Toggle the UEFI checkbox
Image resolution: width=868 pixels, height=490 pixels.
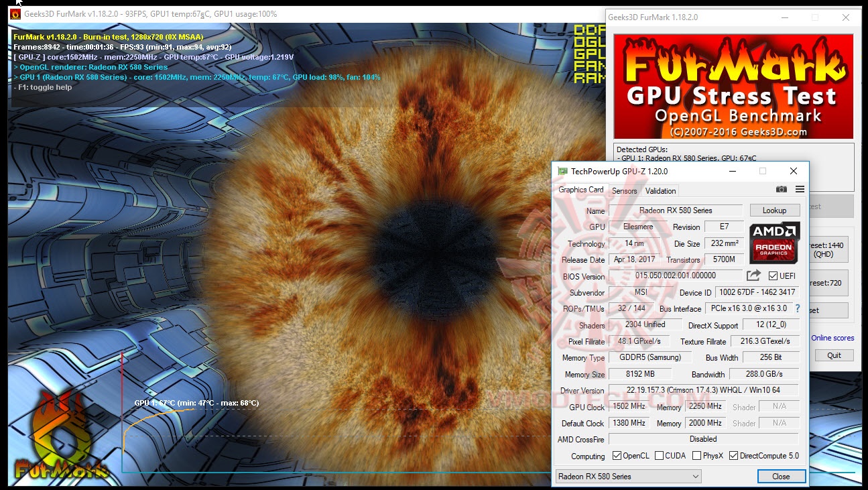(x=773, y=276)
